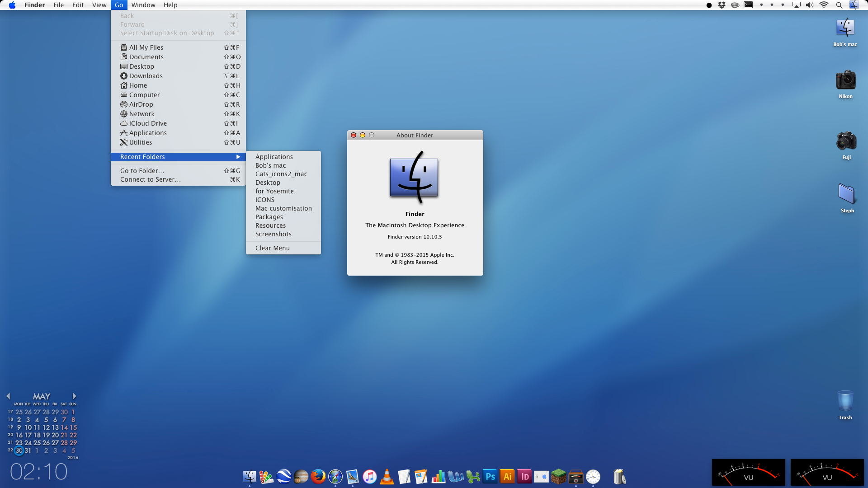Choose All My Files in Go menu
868x488 pixels.
[x=178, y=47]
